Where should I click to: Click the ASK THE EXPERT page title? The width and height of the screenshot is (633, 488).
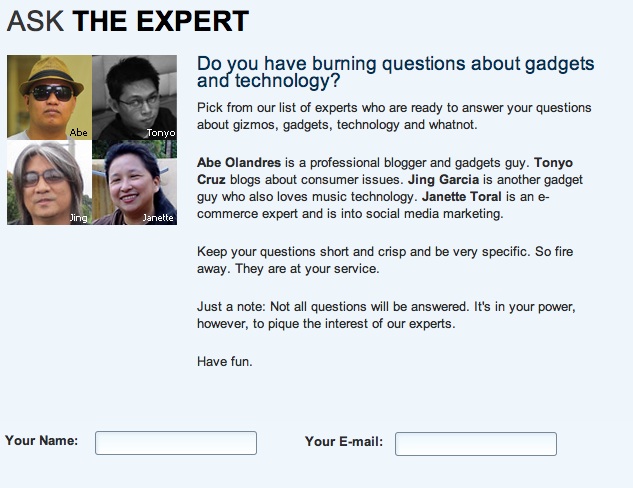(128, 21)
